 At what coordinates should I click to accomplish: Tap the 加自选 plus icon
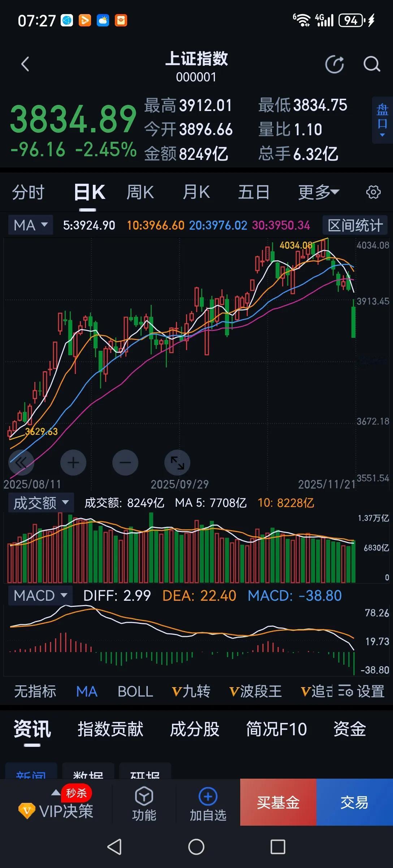pyautogui.click(x=208, y=796)
